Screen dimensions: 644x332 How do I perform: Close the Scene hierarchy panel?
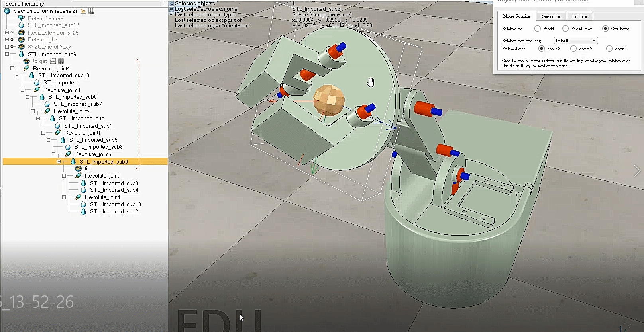(x=165, y=4)
